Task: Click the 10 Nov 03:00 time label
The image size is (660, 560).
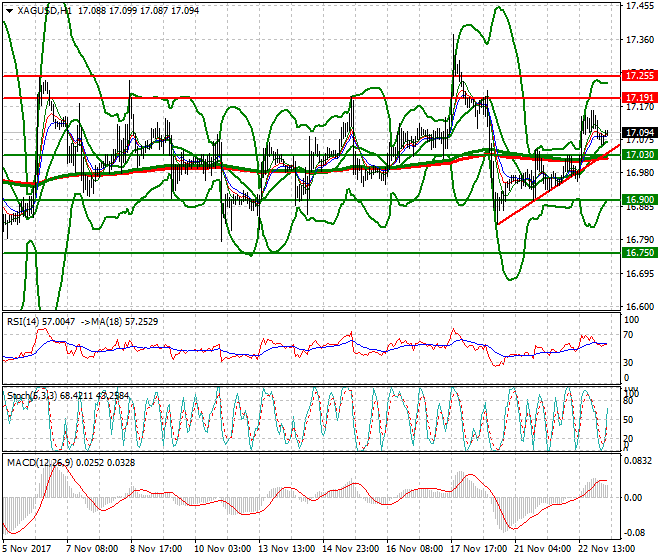Action: [221, 549]
